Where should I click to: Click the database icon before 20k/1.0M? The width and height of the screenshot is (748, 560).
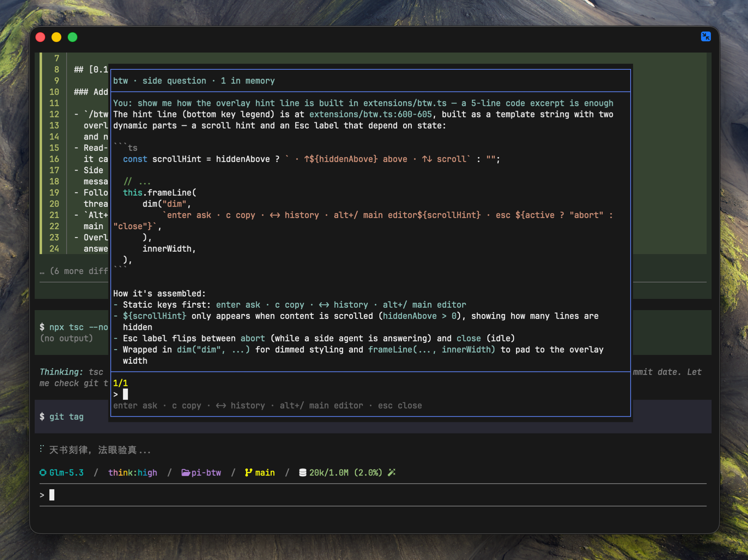click(303, 472)
